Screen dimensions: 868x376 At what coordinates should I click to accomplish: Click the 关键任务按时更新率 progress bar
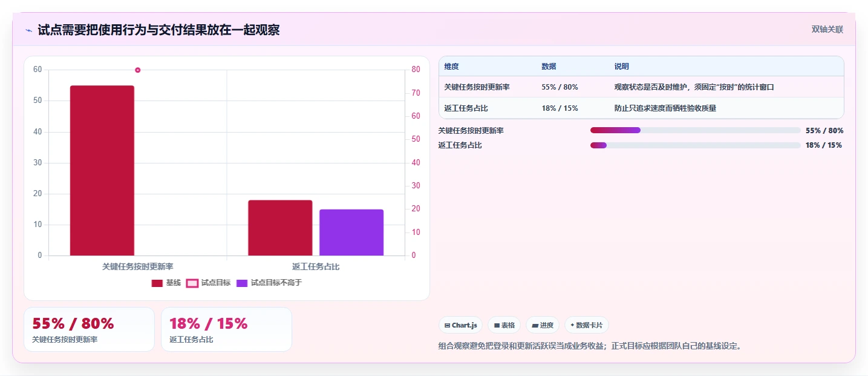coord(696,130)
